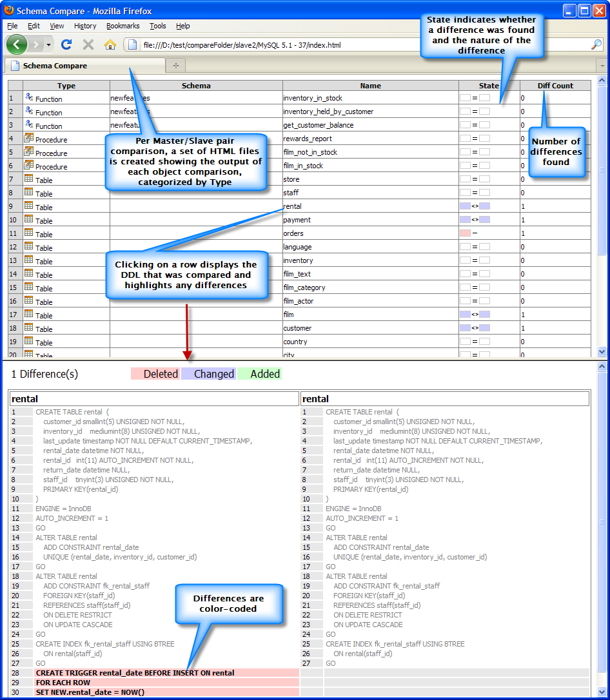Click changed state indicator for payment
The width and height of the screenshot is (610, 700).
click(475, 220)
